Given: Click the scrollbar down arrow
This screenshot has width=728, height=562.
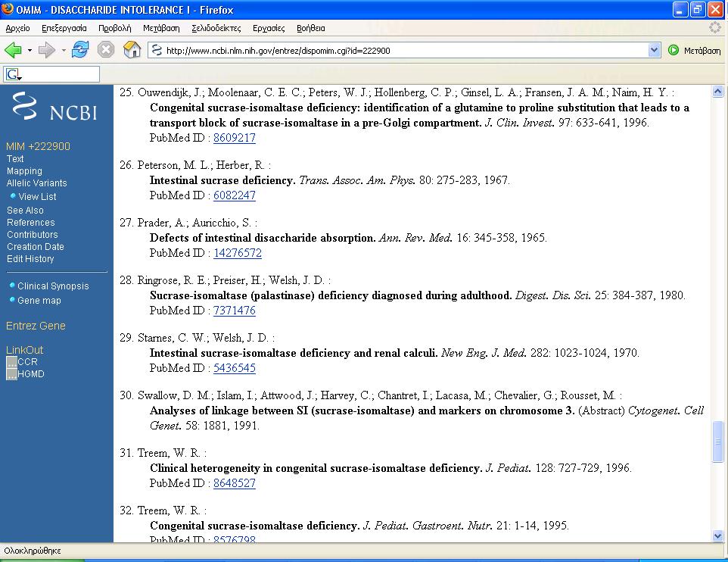Looking at the screenshot, I should 718,536.
